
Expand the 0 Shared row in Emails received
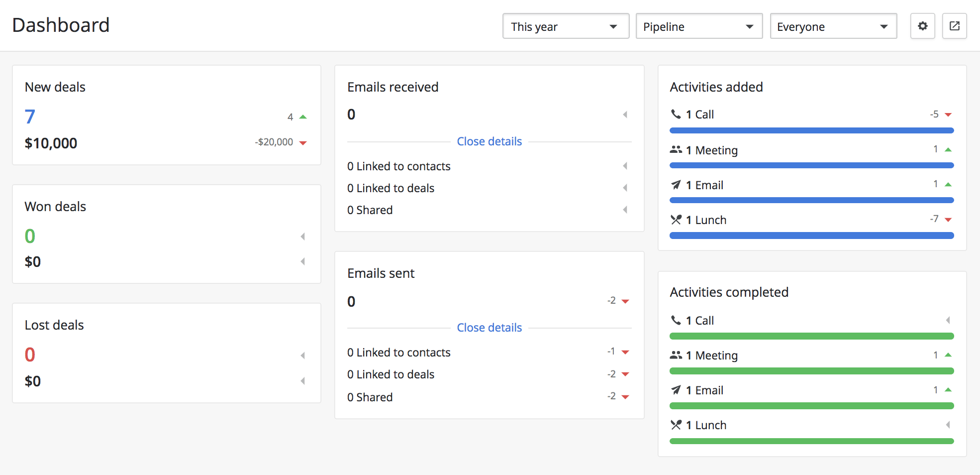point(625,210)
